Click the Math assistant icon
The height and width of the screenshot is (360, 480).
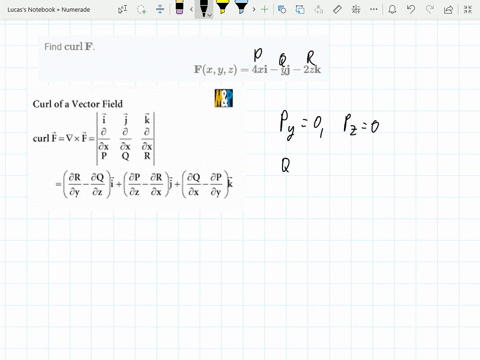click(356, 9)
